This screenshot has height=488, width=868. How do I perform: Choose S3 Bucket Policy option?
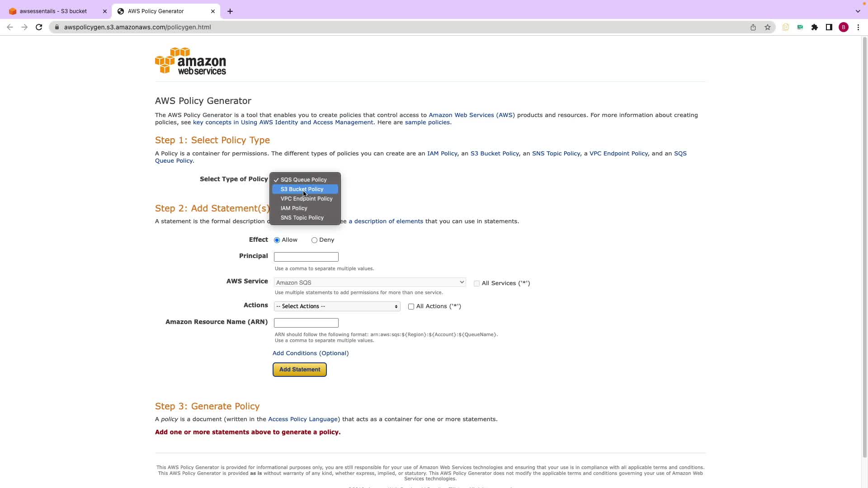pos(302,189)
